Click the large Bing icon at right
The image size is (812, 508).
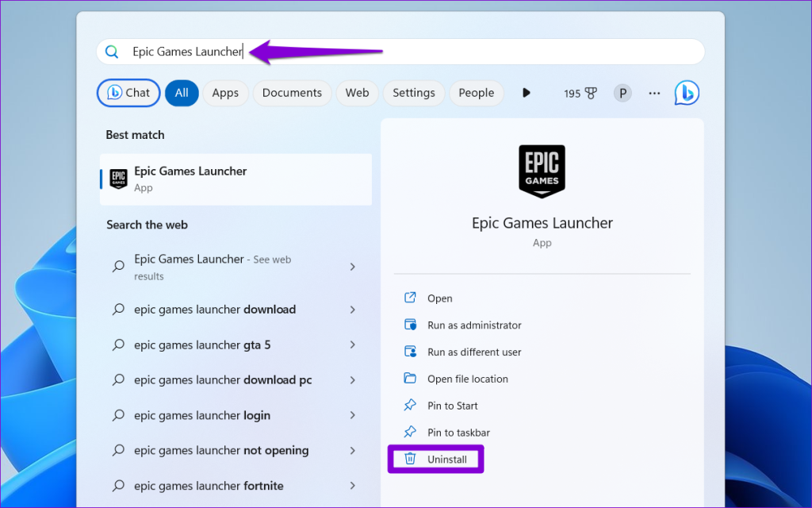click(687, 93)
